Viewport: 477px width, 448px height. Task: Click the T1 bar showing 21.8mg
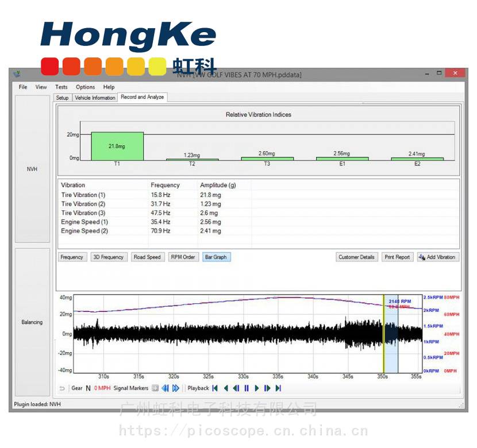point(117,146)
